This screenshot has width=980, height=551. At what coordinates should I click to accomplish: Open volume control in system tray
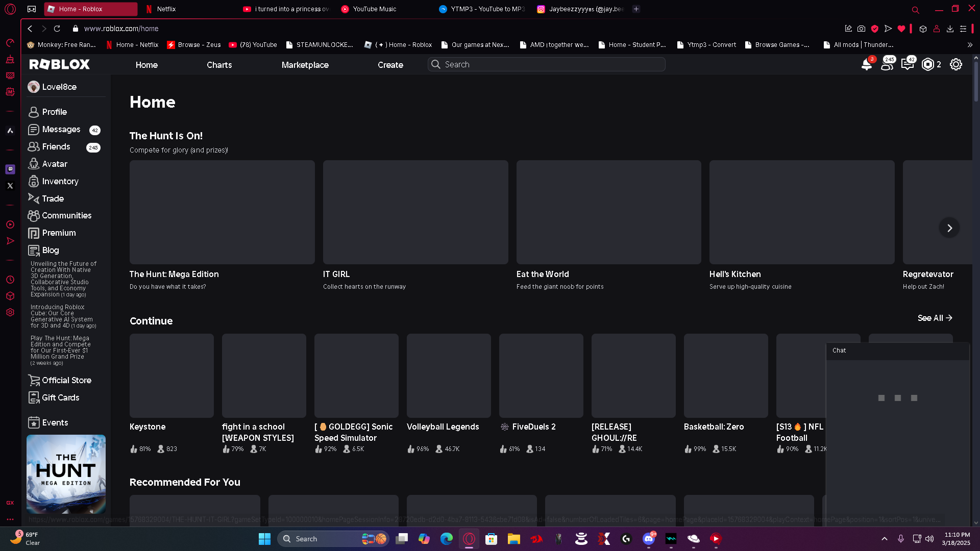click(x=929, y=539)
